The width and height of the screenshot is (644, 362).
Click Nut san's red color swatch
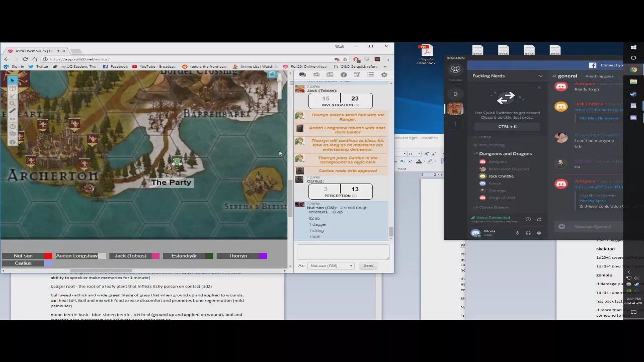48,256
